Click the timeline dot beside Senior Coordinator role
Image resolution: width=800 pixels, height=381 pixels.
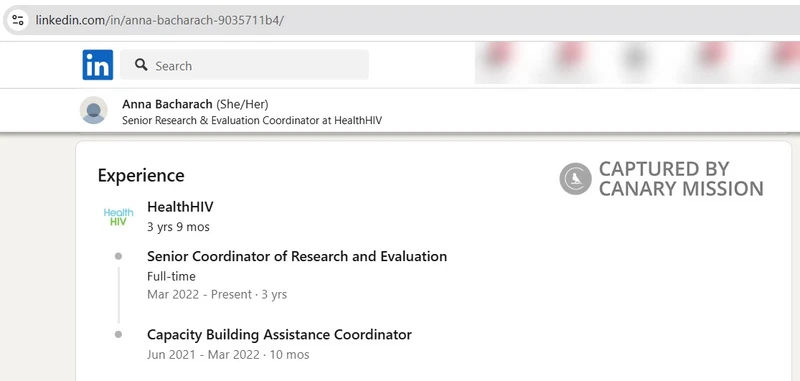pos(118,256)
